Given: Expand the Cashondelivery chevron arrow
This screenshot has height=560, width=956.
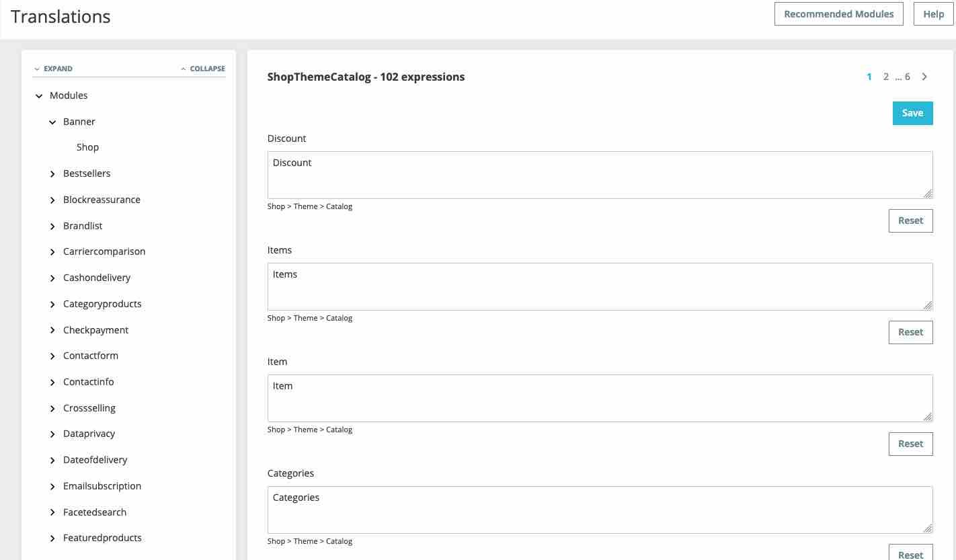Looking at the screenshot, I should pyautogui.click(x=52, y=278).
